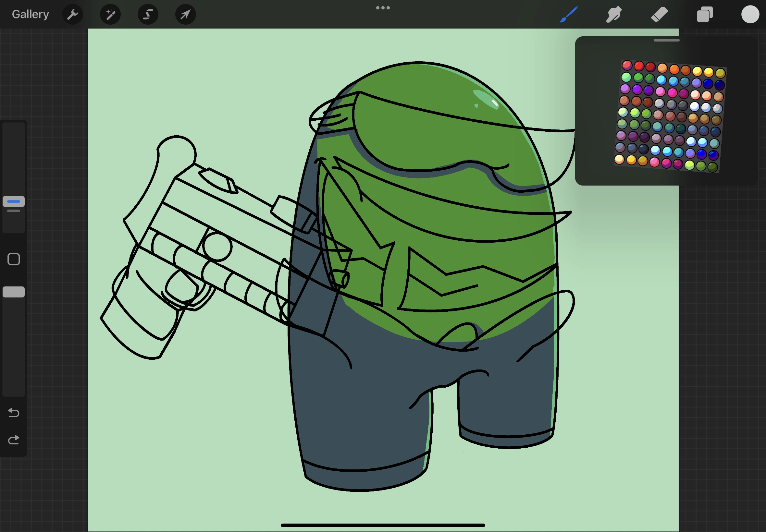Image resolution: width=766 pixels, height=532 pixels.
Task: Tap the three-dot canvas options indicator
Action: pyautogui.click(x=383, y=7)
